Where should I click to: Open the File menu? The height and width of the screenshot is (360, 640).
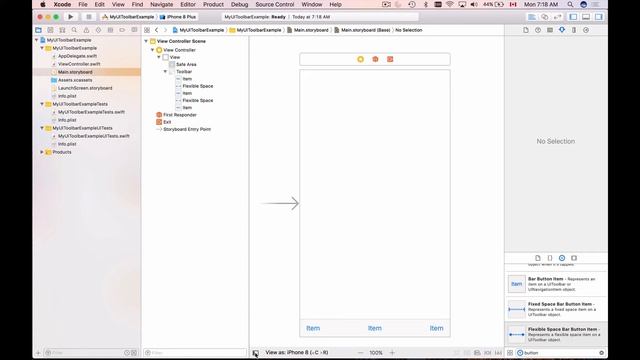[x=83, y=4]
